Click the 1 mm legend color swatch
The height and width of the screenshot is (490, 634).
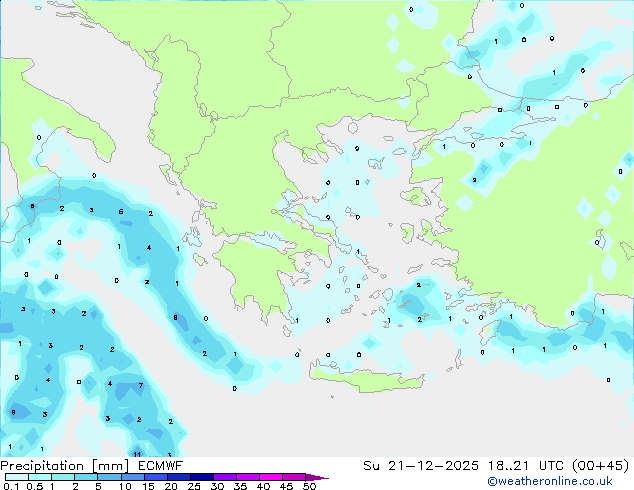coord(63,477)
